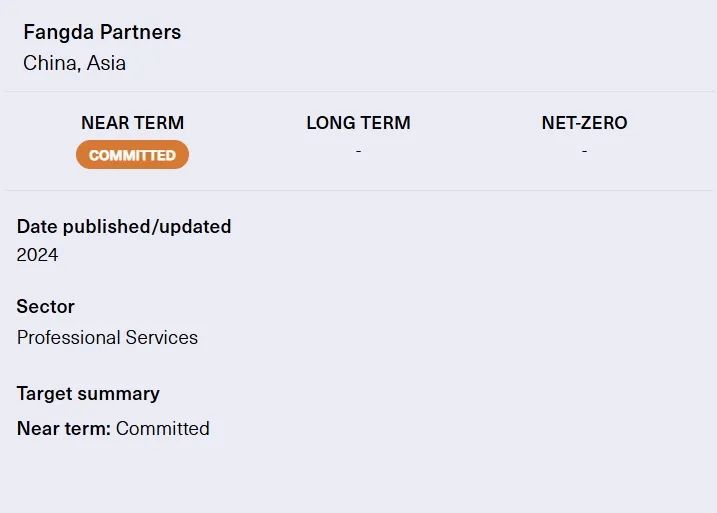The height and width of the screenshot is (513, 717).
Task: Select the China country text
Action: pyautogui.click(x=51, y=63)
